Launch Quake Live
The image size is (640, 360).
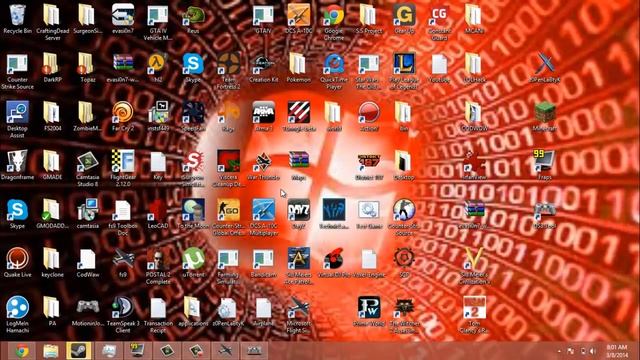tap(17, 262)
